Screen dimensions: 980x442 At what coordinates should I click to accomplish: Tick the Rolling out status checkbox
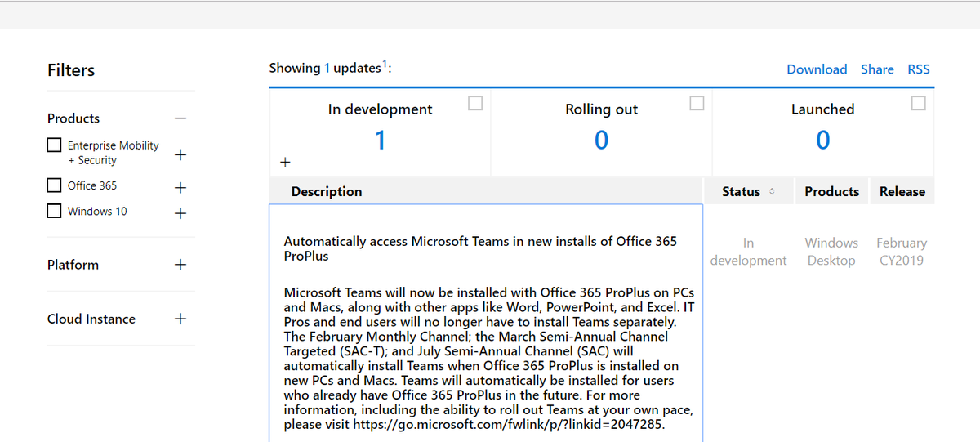tap(697, 103)
